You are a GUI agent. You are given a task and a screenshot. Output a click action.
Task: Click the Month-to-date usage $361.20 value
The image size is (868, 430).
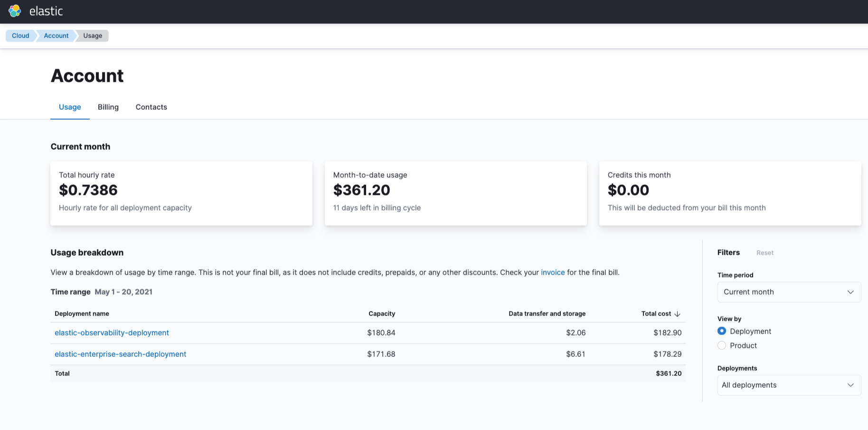click(x=362, y=190)
